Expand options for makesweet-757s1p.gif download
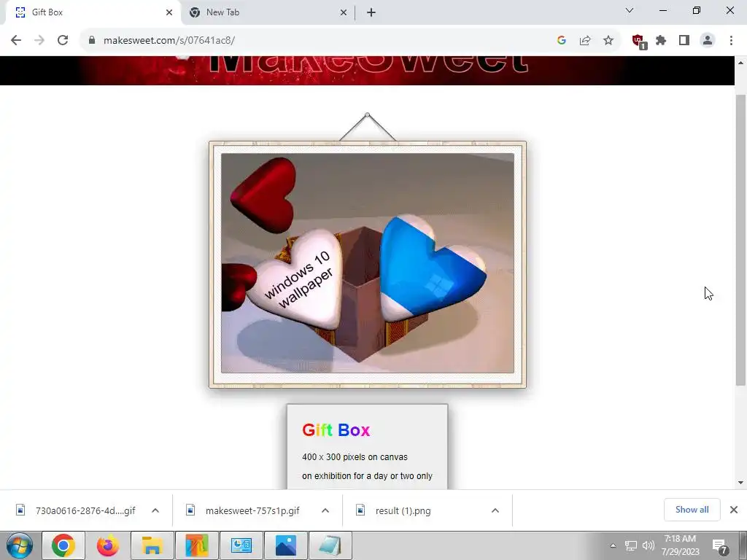Image resolution: width=747 pixels, height=560 pixels. click(x=325, y=510)
